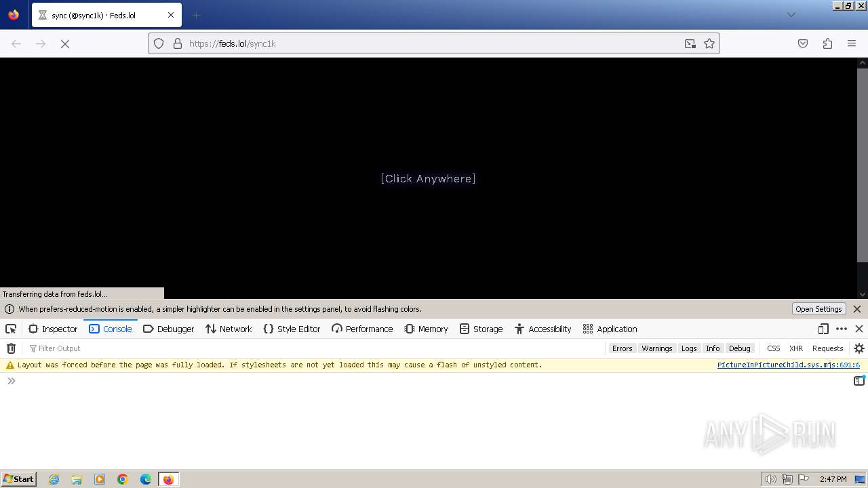868x488 pixels.
Task: Open the Action Center flag icon
Action: (x=804, y=479)
